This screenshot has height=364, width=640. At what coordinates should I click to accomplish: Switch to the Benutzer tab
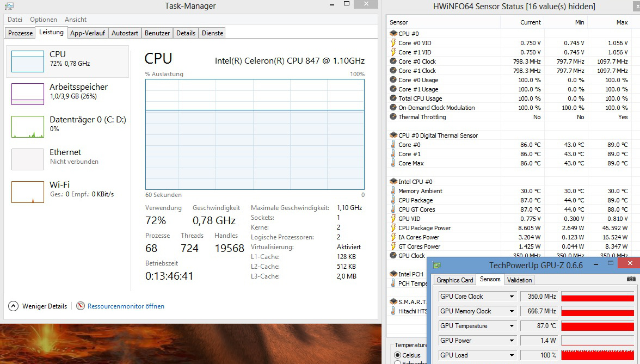point(157,33)
